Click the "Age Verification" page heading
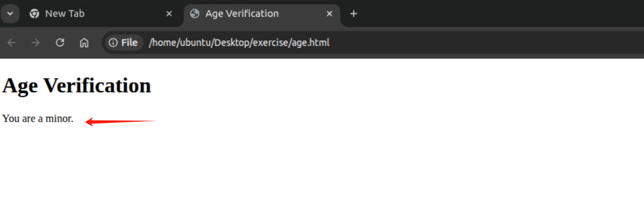644x216 pixels. click(77, 85)
